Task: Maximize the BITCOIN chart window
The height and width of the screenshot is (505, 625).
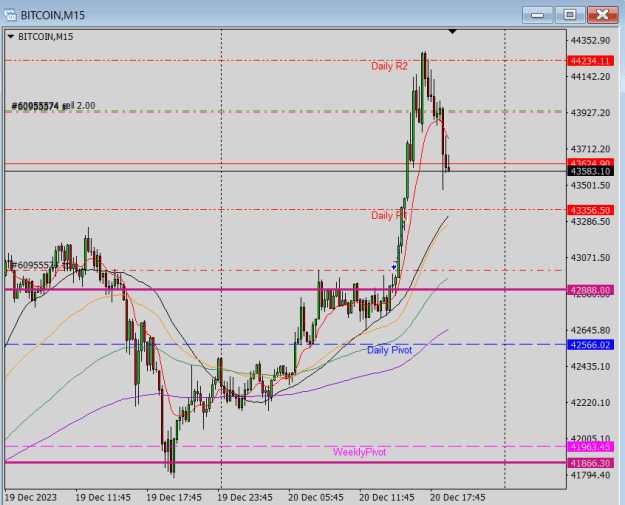Action: [570, 15]
